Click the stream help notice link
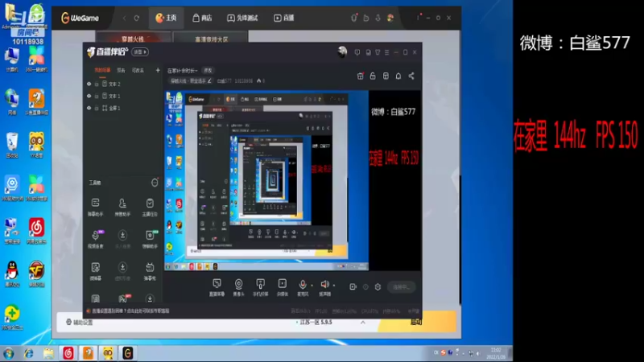This screenshot has width=644, height=362. [130, 311]
